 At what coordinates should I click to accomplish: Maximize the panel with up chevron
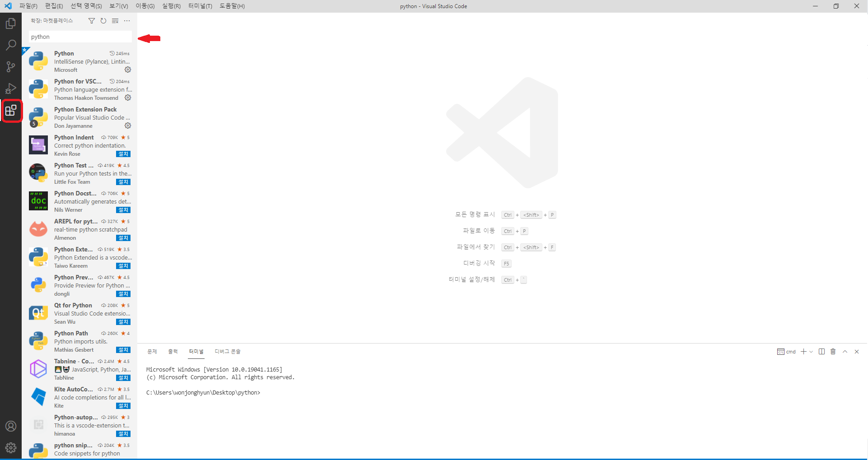[x=845, y=352]
